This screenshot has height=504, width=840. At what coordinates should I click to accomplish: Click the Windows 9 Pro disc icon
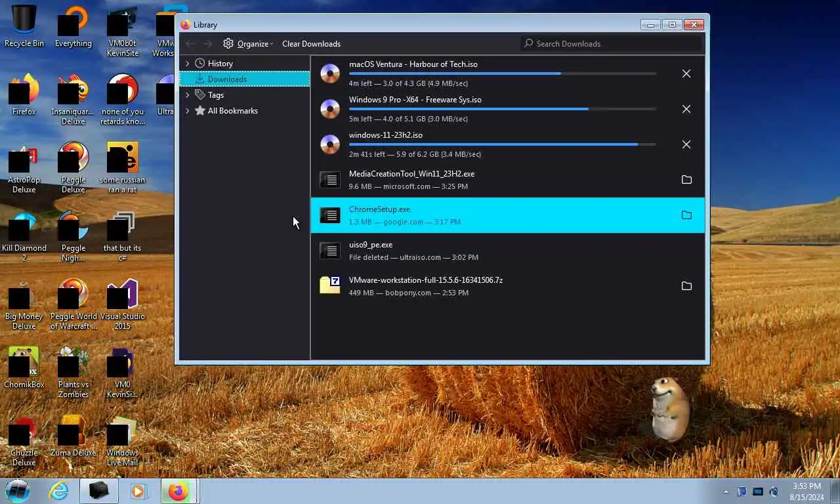[330, 109]
